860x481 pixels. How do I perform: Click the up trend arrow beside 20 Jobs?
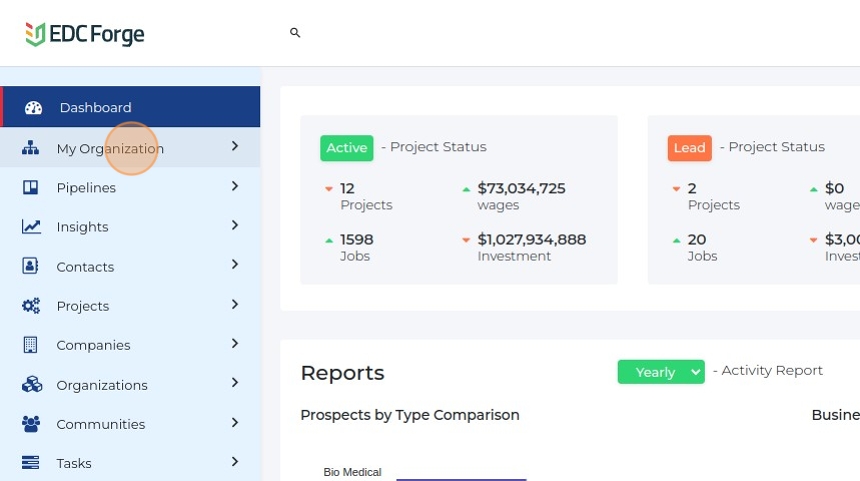tap(676, 240)
